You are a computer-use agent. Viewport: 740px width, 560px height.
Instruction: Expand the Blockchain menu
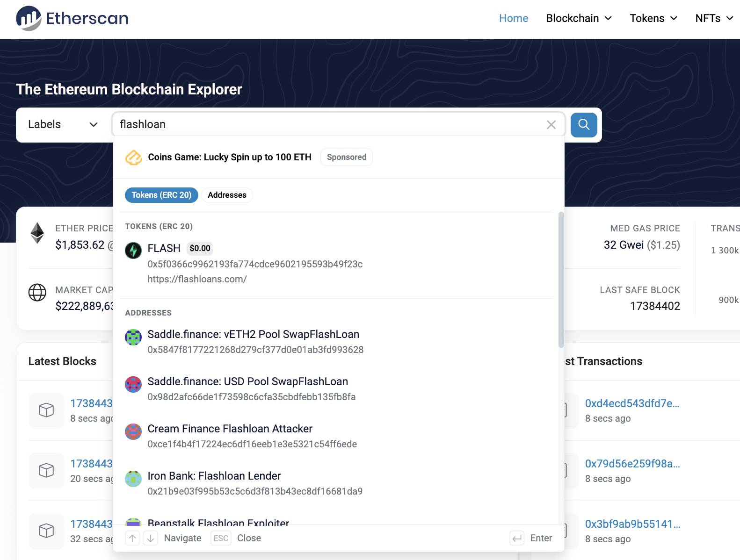579,18
